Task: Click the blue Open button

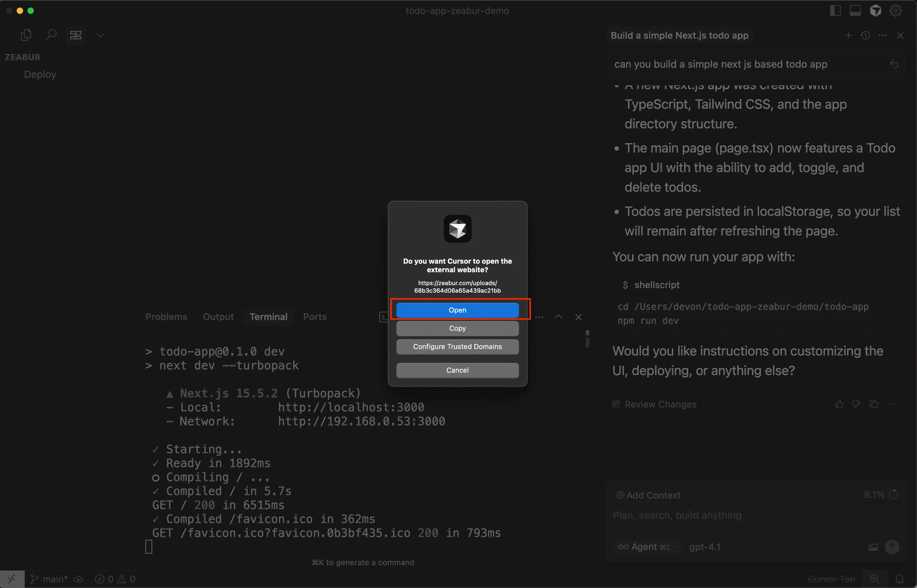Action: (x=457, y=310)
